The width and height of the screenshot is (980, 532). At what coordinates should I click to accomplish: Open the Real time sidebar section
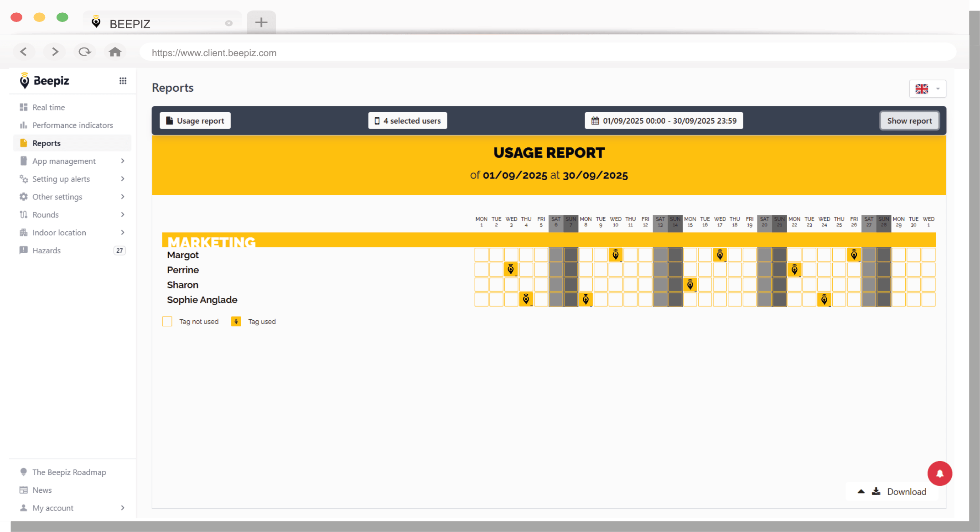(x=48, y=107)
